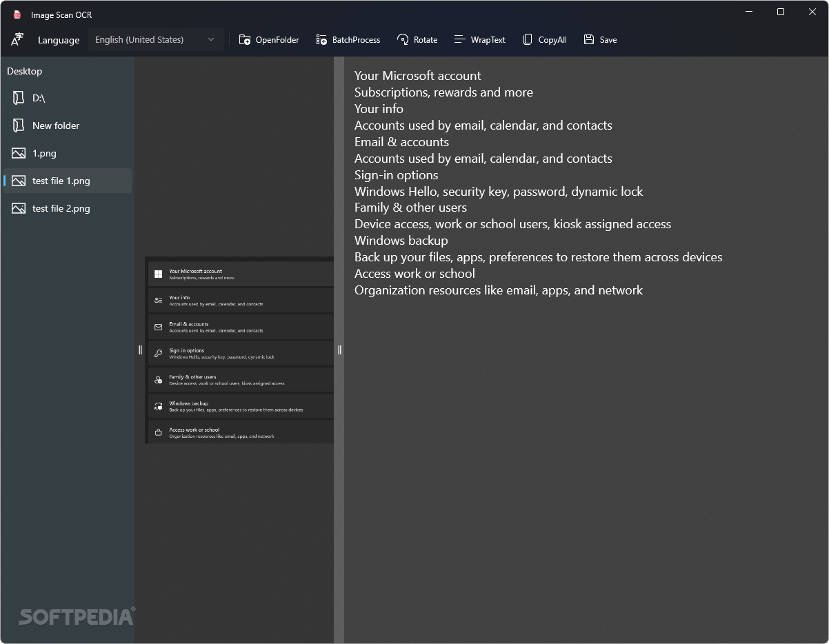Click 'Sign-in options' OCR text line
Image resolution: width=829 pixels, height=644 pixels.
[397, 175]
